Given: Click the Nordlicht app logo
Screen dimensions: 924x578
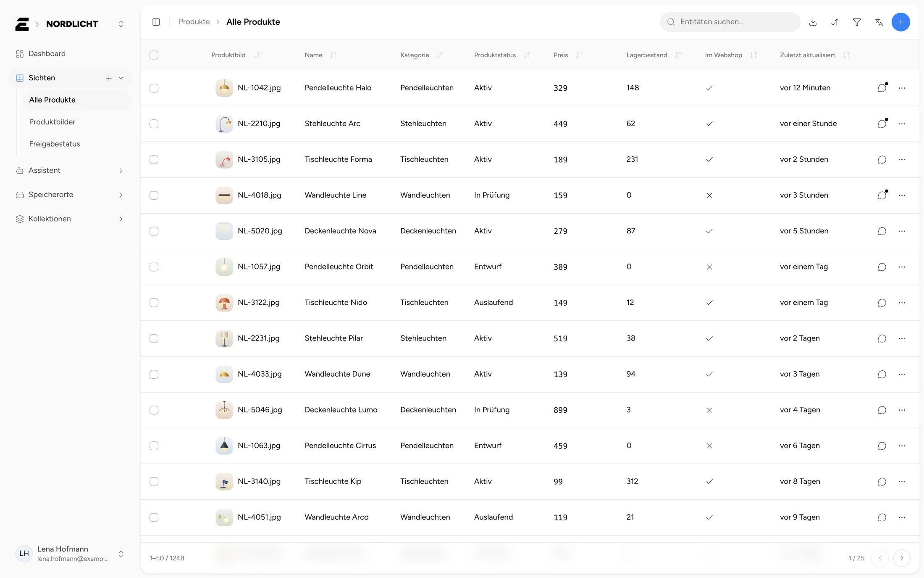Looking at the screenshot, I should (22, 24).
